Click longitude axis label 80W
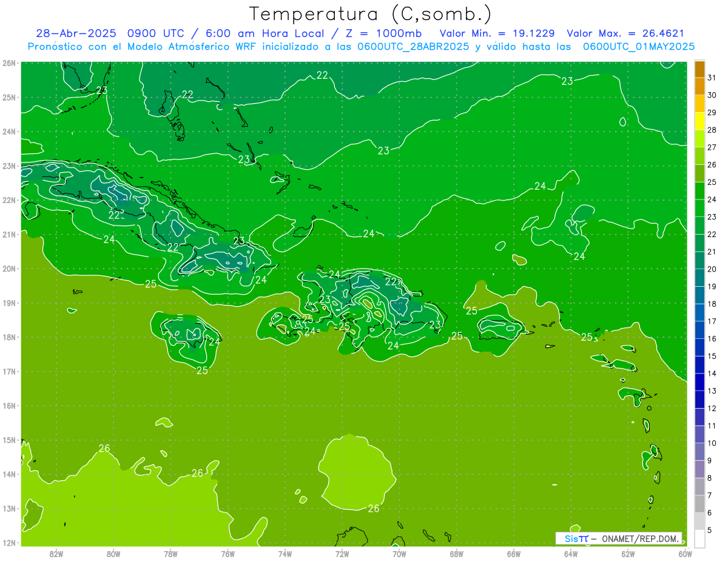This screenshot has width=728, height=562. [113, 553]
